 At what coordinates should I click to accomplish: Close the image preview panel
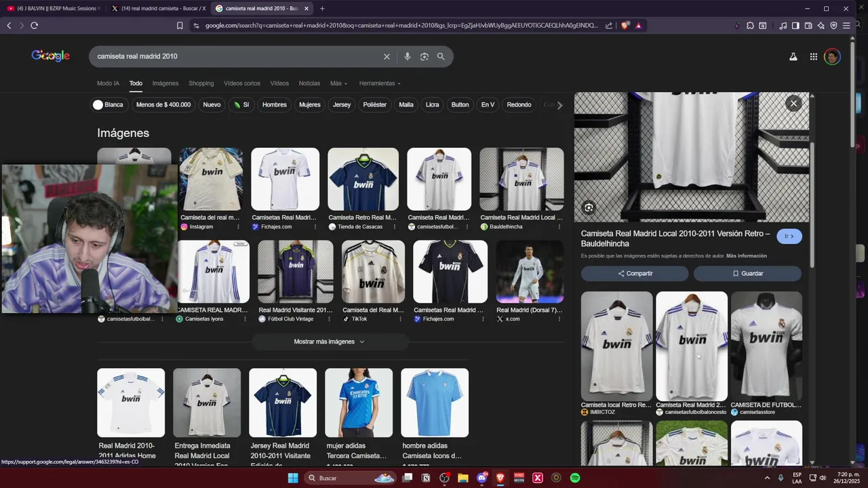pyautogui.click(x=793, y=103)
